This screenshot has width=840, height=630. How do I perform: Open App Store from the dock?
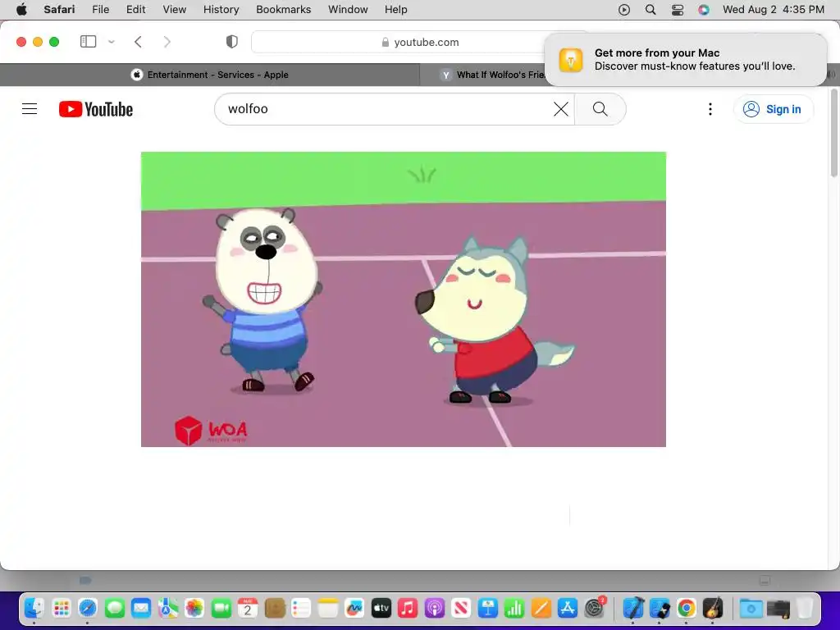568,608
